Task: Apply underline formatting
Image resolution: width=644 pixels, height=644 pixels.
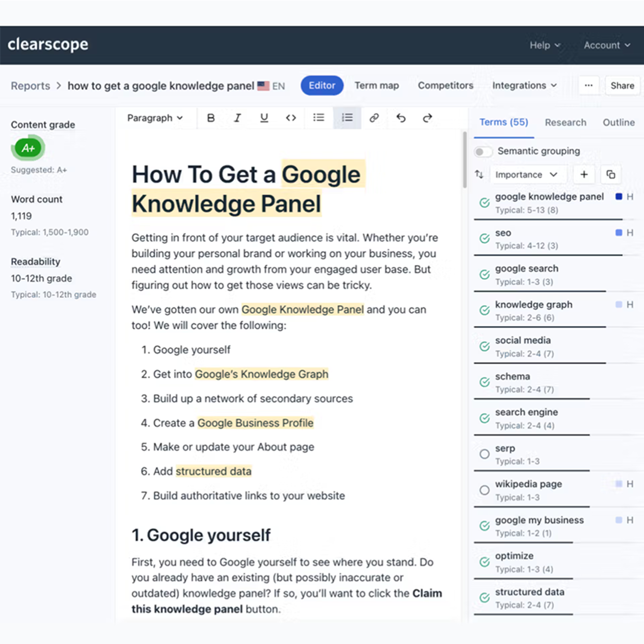Action: click(x=264, y=118)
